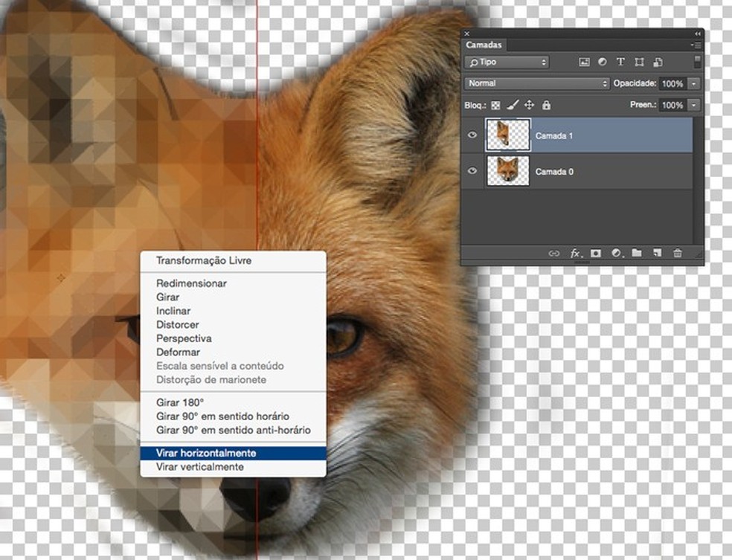Open the Normal blend mode dropdown
732x560 pixels.
coord(536,84)
